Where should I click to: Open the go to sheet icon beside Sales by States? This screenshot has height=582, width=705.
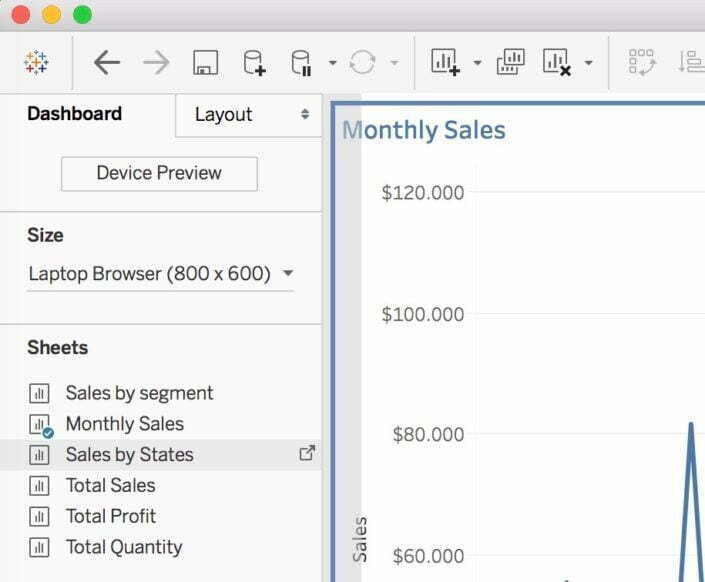click(x=307, y=453)
